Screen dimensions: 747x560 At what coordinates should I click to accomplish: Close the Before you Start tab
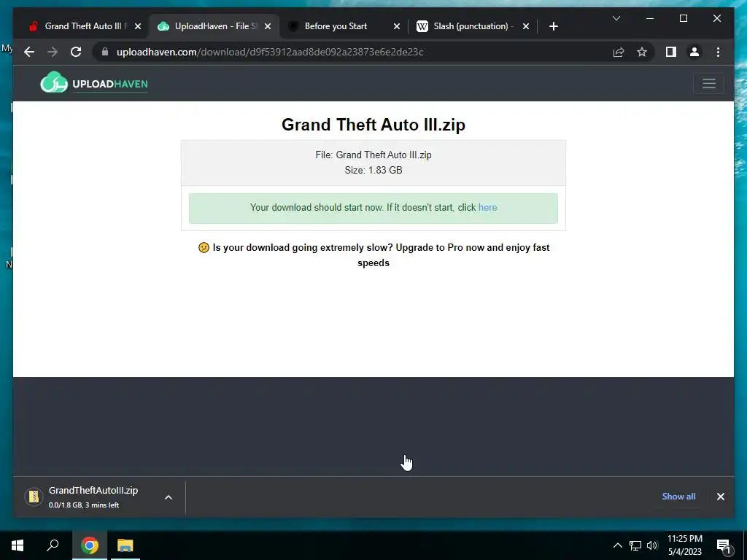pyautogui.click(x=396, y=26)
